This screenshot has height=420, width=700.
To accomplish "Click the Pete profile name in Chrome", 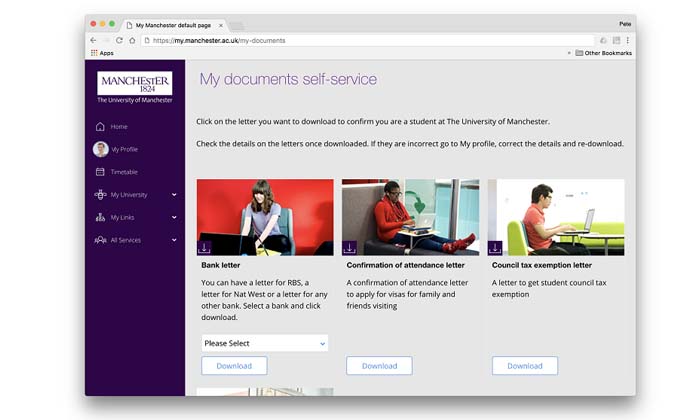I will (625, 24).
